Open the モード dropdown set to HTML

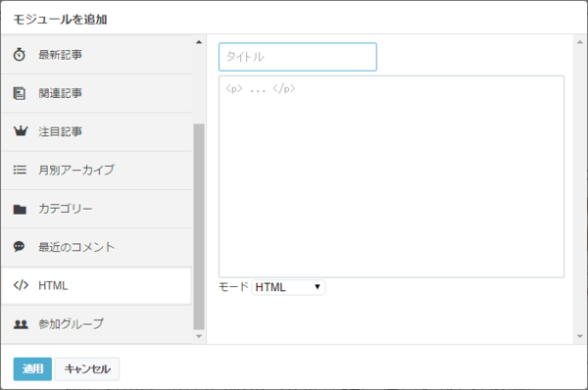tap(288, 287)
